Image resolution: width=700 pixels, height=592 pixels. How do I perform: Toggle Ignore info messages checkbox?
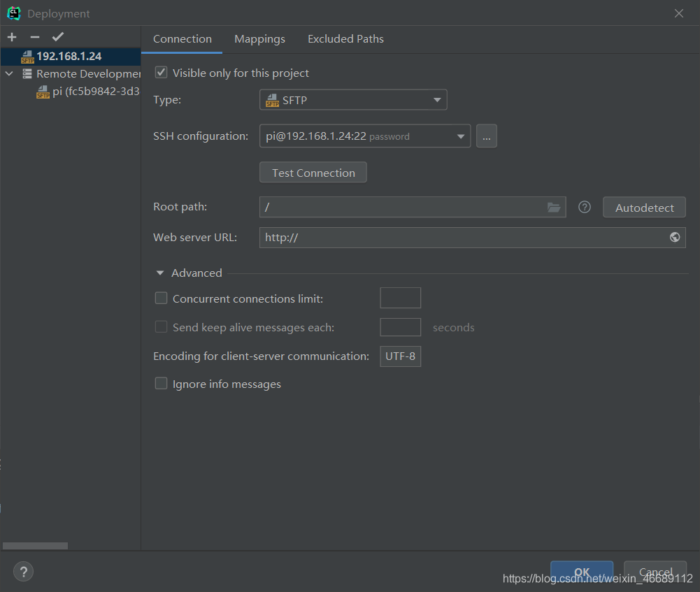(161, 384)
